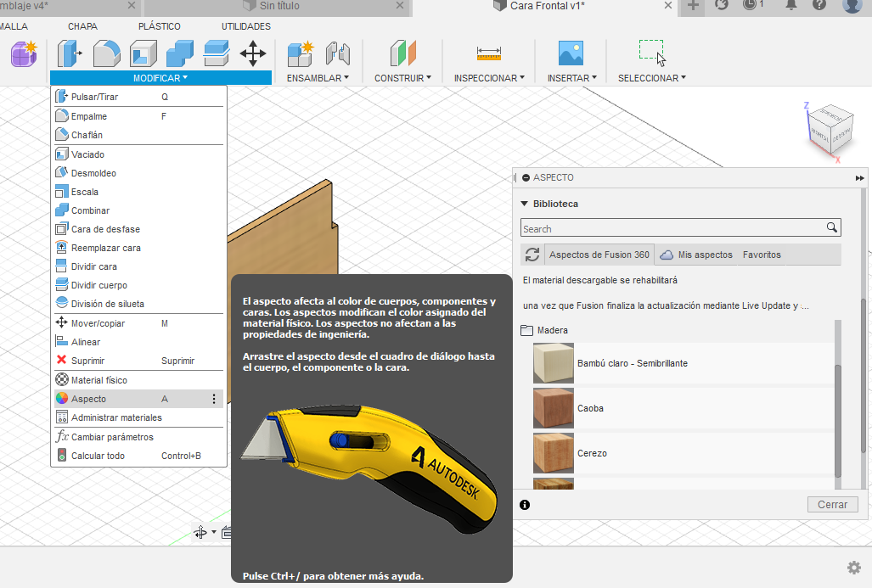Click the Fillet tool icon in toolbar
This screenshot has width=872, height=588.
(x=106, y=53)
